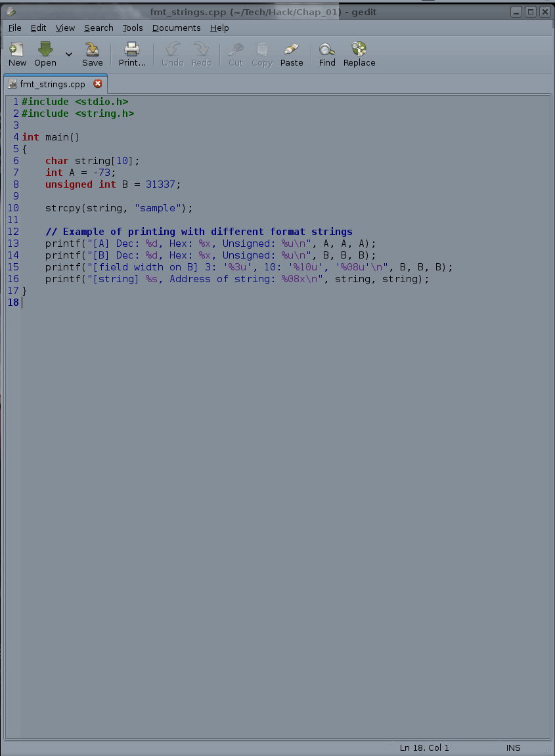Open the View menu
The width and height of the screenshot is (555, 756).
65,28
